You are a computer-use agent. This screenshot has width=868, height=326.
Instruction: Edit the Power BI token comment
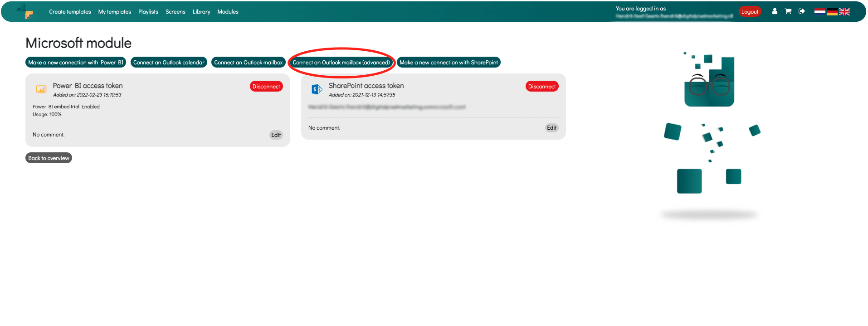click(276, 135)
